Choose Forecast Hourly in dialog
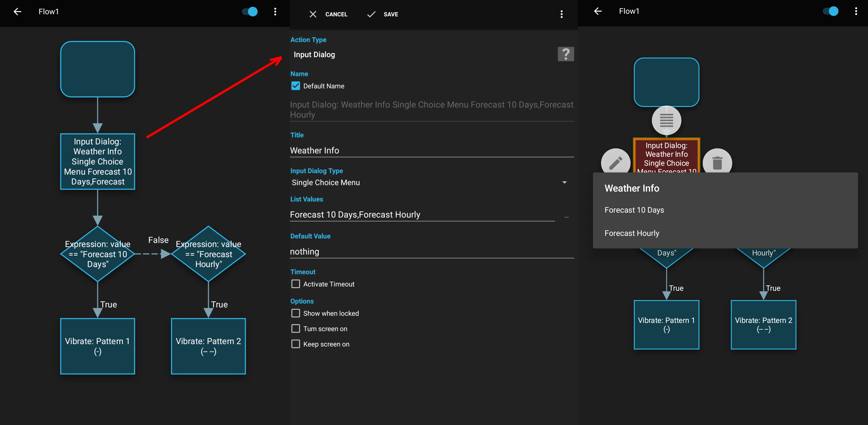Screen dimensions: 868x425 (725, 233)
